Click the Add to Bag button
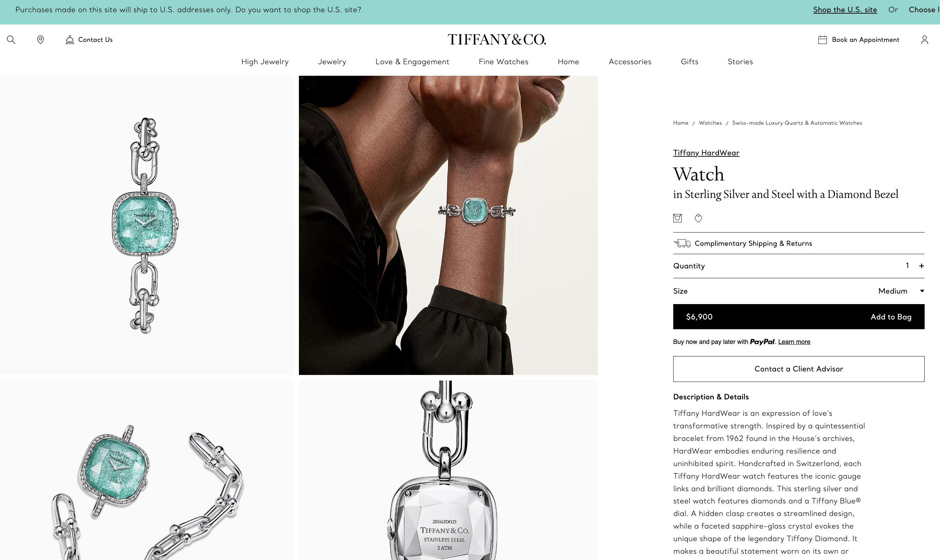 coord(799,317)
